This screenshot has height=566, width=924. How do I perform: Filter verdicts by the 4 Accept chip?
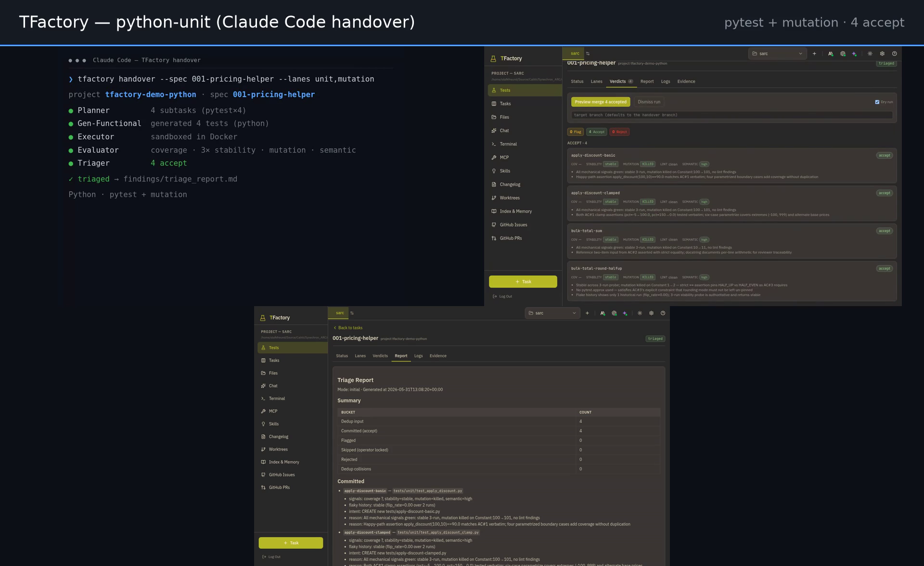tap(597, 132)
